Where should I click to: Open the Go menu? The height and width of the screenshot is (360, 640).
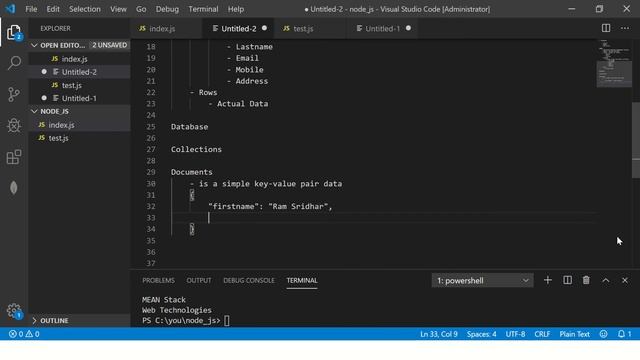pos(141,9)
